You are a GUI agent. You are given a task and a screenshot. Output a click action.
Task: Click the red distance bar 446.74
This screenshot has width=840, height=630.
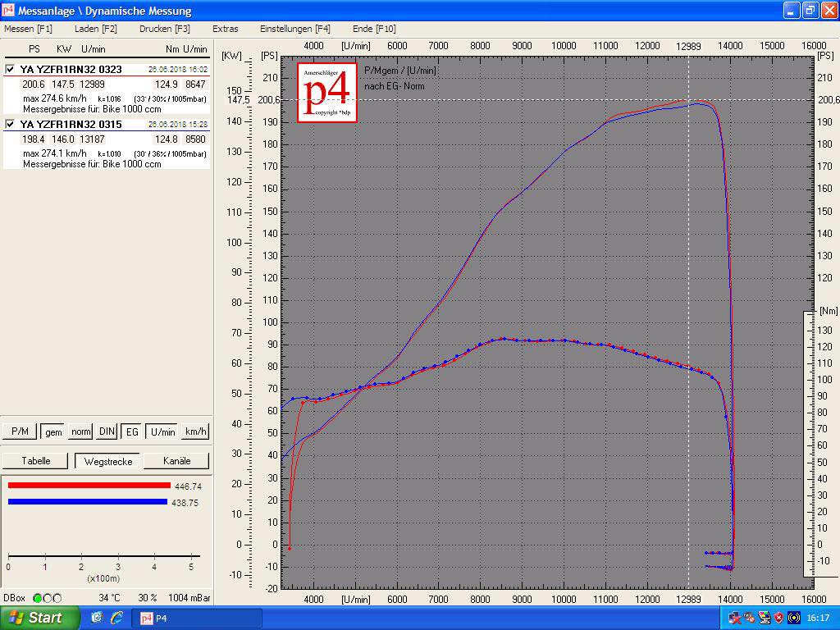point(89,486)
